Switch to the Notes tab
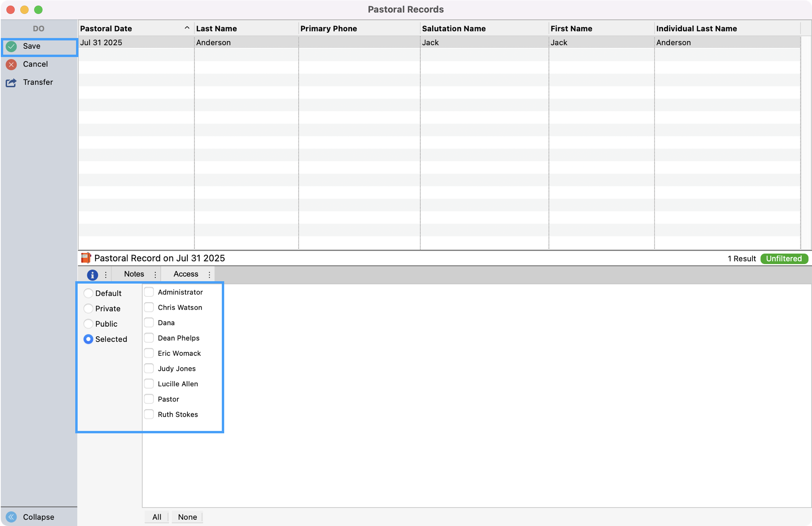The width and height of the screenshot is (812, 526). (x=133, y=274)
